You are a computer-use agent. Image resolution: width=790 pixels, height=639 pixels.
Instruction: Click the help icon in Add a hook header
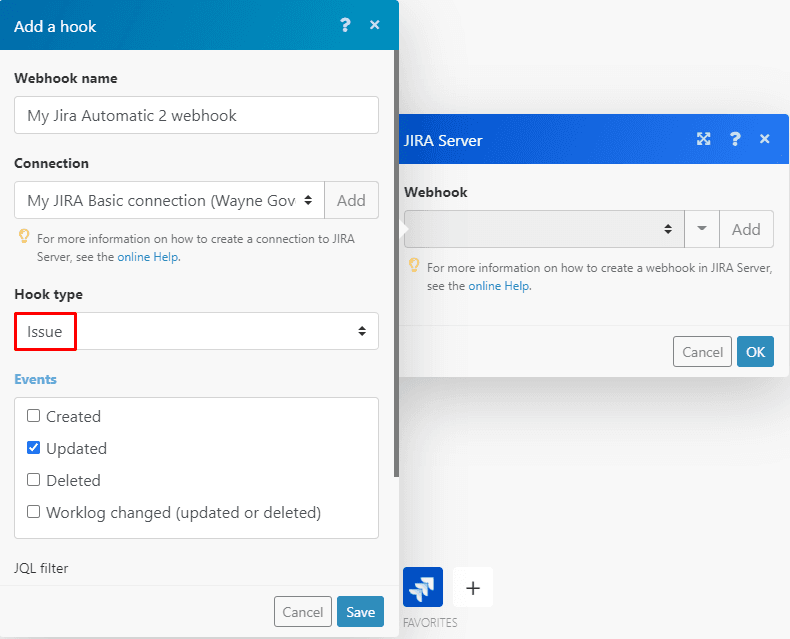click(x=345, y=25)
